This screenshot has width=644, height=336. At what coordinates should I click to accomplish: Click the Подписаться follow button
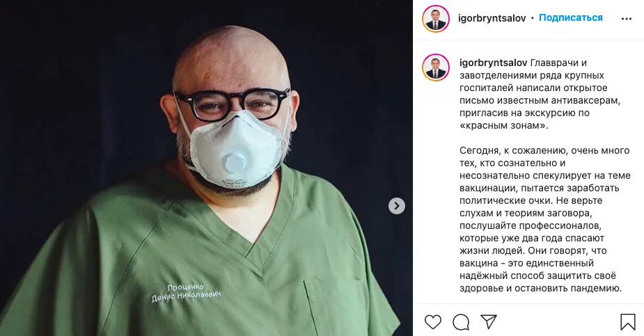tap(570, 17)
